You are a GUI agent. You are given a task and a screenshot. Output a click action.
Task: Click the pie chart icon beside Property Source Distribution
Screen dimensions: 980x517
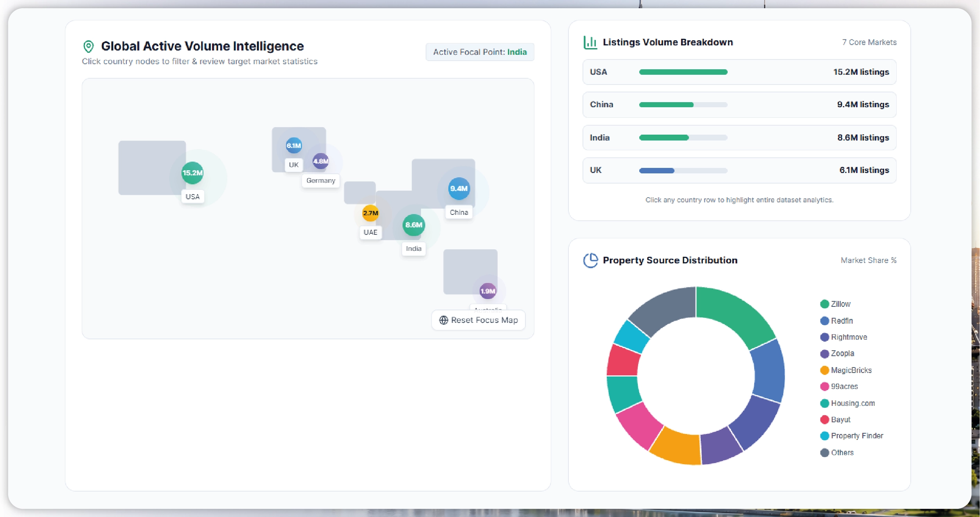pyautogui.click(x=590, y=260)
